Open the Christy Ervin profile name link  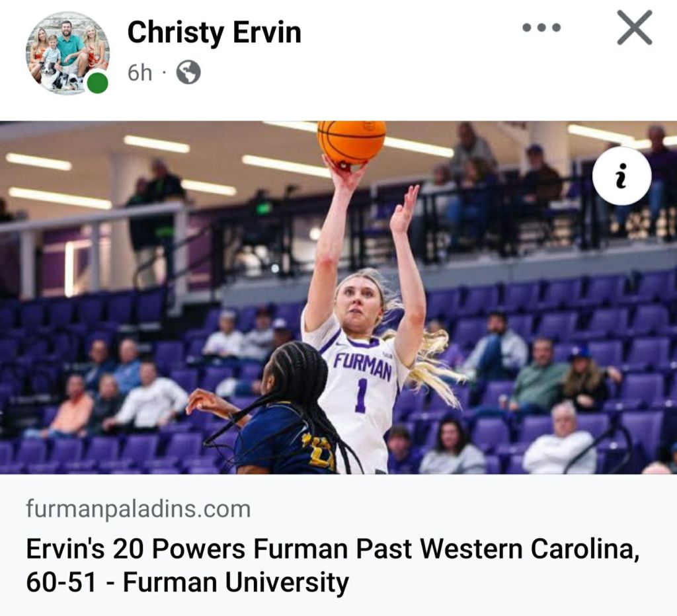point(214,32)
